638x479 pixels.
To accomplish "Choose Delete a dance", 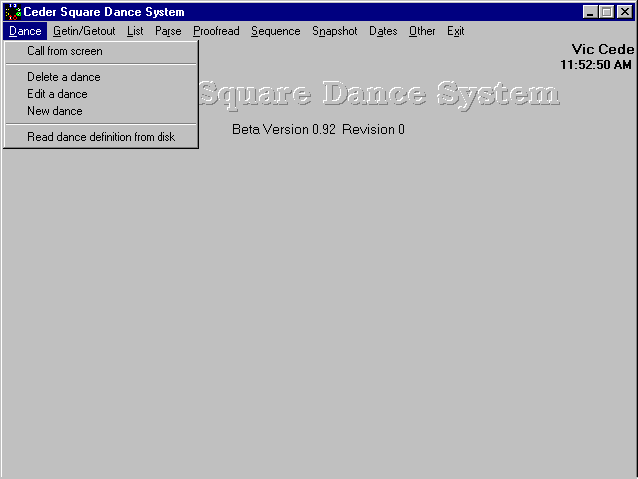I will [x=101, y=77].
